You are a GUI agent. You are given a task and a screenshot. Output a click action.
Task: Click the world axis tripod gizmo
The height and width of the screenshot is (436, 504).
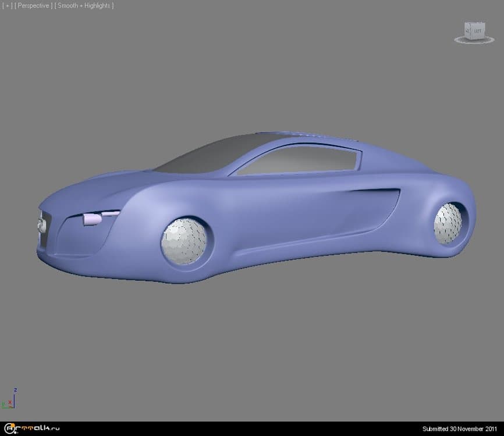9,400
